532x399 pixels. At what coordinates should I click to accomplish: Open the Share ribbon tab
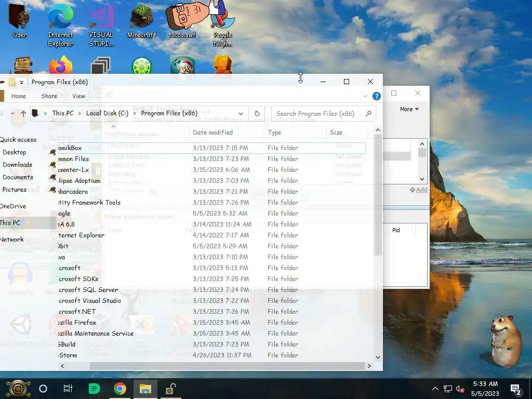pyautogui.click(x=49, y=96)
